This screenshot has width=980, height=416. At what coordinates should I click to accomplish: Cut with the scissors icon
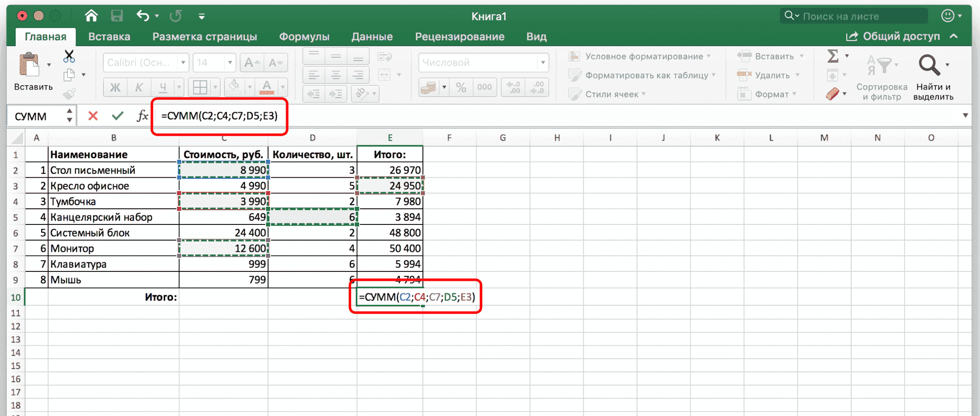[x=69, y=56]
